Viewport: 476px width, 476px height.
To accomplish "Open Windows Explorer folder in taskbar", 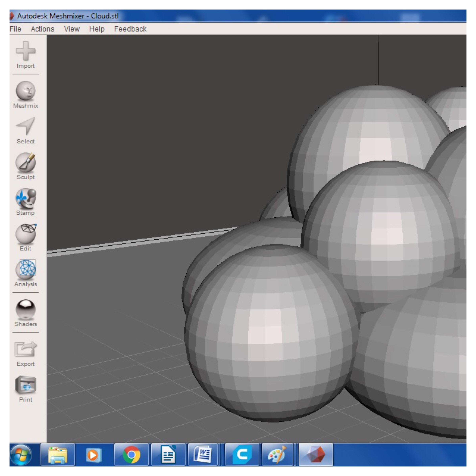I will 58,455.
